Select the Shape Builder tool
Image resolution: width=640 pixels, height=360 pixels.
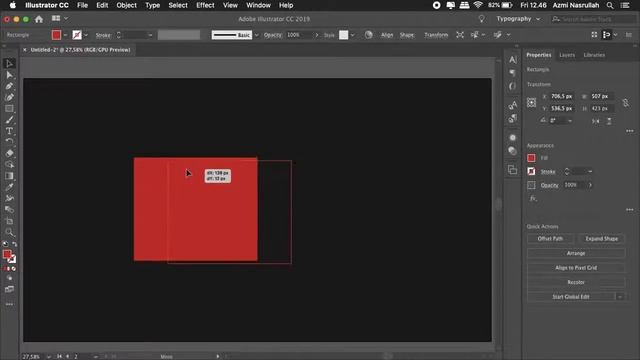click(9, 164)
